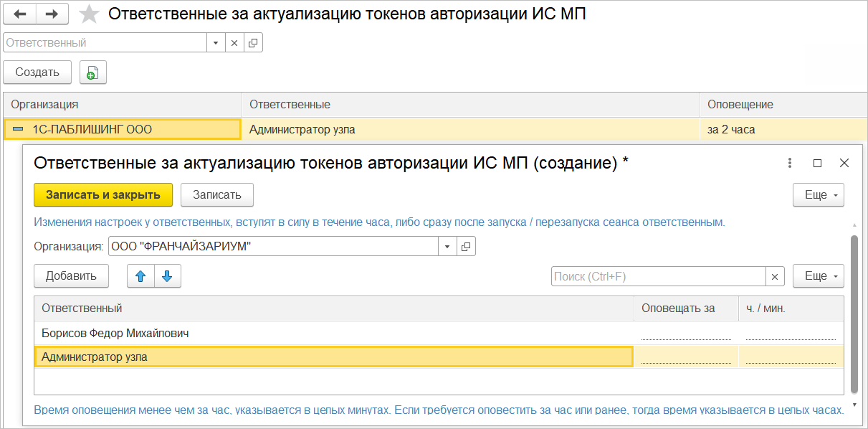The image size is (868, 429).
Task: Open dialog's three-dot options menu
Action: tap(790, 163)
